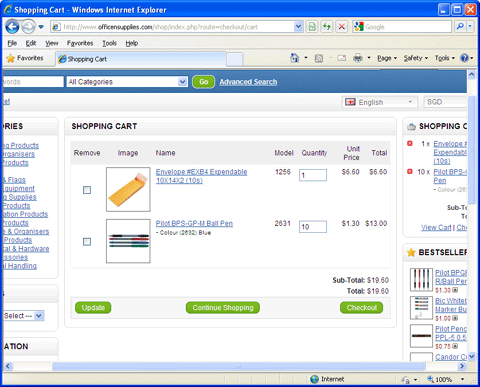Expand the address bar history dropdown arrow

[298, 27]
